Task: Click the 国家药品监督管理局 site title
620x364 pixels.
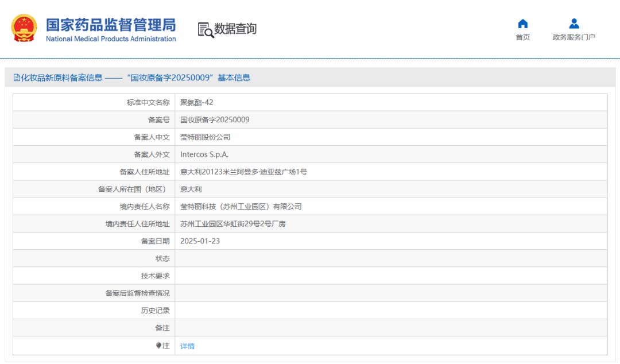Action: click(110, 25)
